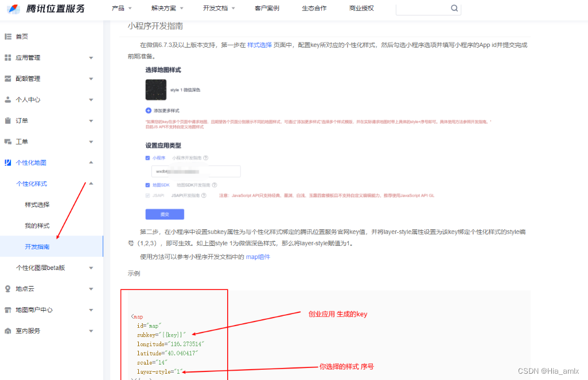Click the layer-style="1" code line
Screen dimensions: 588x380
point(160,371)
